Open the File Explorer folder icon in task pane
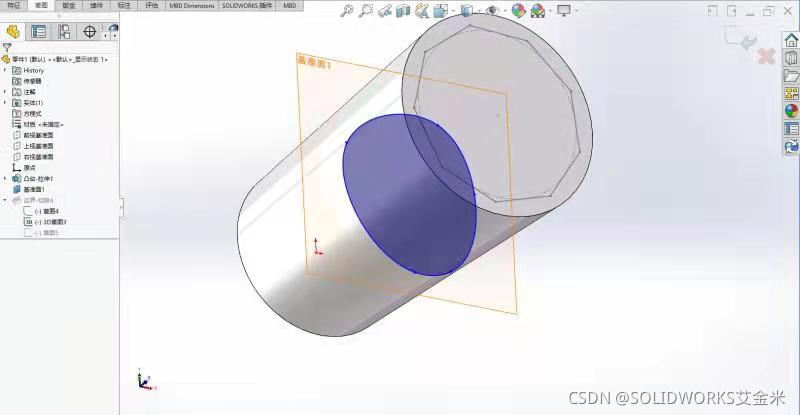Image resolution: width=800 pixels, height=415 pixels. tap(791, 76)
